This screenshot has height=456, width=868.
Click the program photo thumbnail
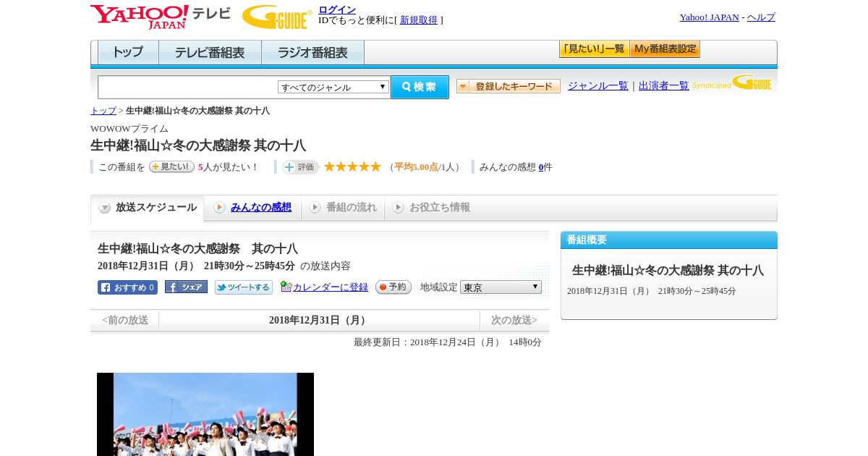point(205,414)
